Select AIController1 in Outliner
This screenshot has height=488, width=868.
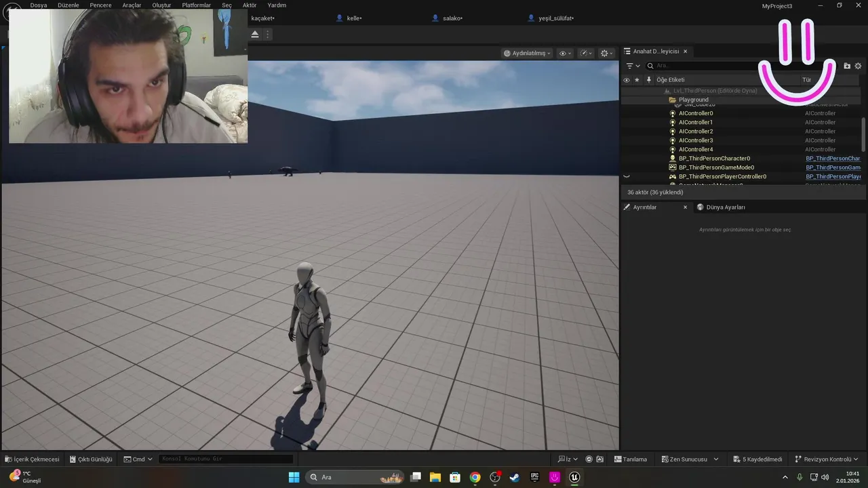tap(743, 123)
